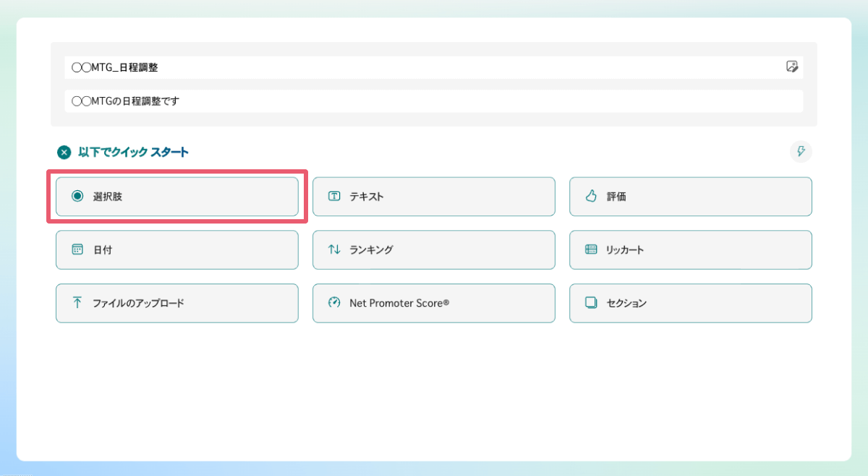This screenshot has width=868, height=476.
Task: Click the grid icon on the リッカート tile
Action: pyautogui.click(x=590, y=250)
